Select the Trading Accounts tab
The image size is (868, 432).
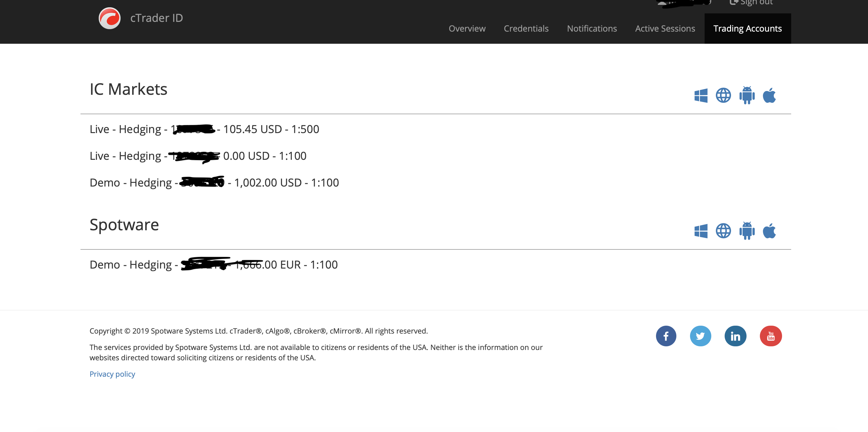pos(747,29)
